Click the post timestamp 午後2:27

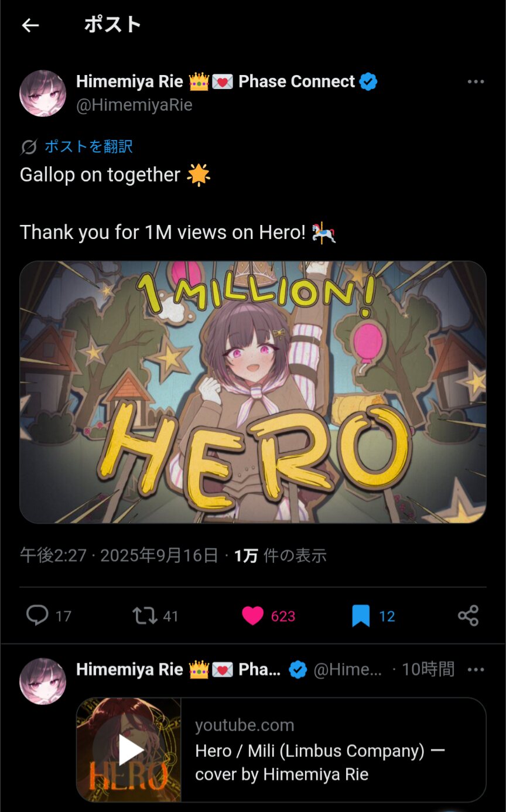pyautogui.click(x=53, y=555)
